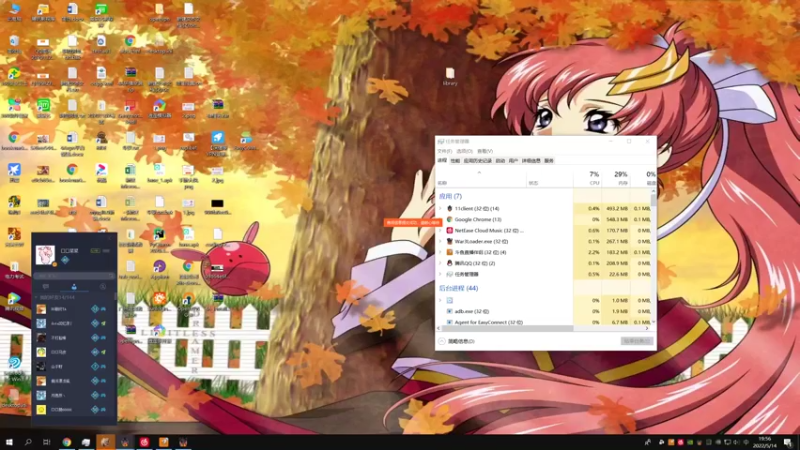Open the 选项(O) menu in Task Manager
Image resolution: width=800 pixels, height=450 pixels.
click(x=464, y=151)
